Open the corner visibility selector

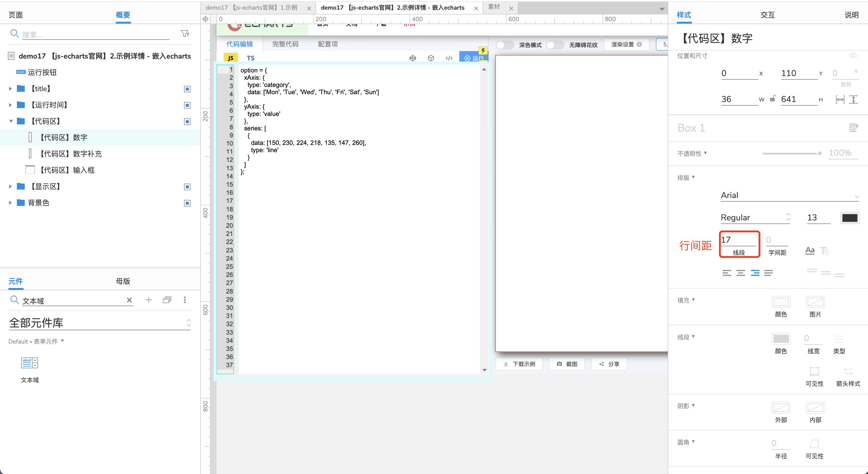[814, 444]
